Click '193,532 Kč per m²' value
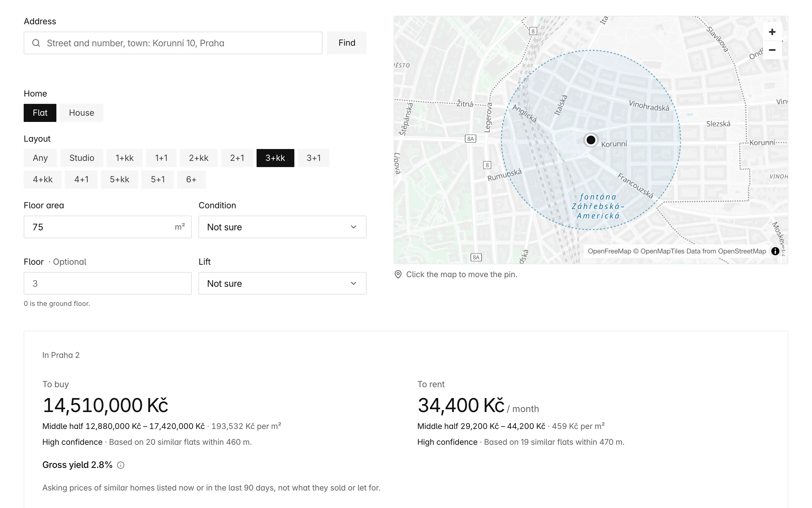This screenshot has width=812, height=508. pos(246,426)
